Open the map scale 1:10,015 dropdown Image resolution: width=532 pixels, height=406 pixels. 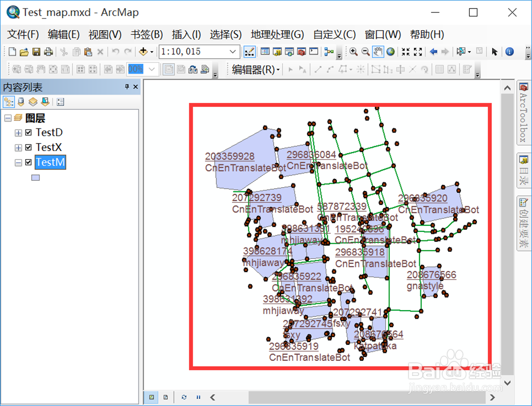pos(233,52)
